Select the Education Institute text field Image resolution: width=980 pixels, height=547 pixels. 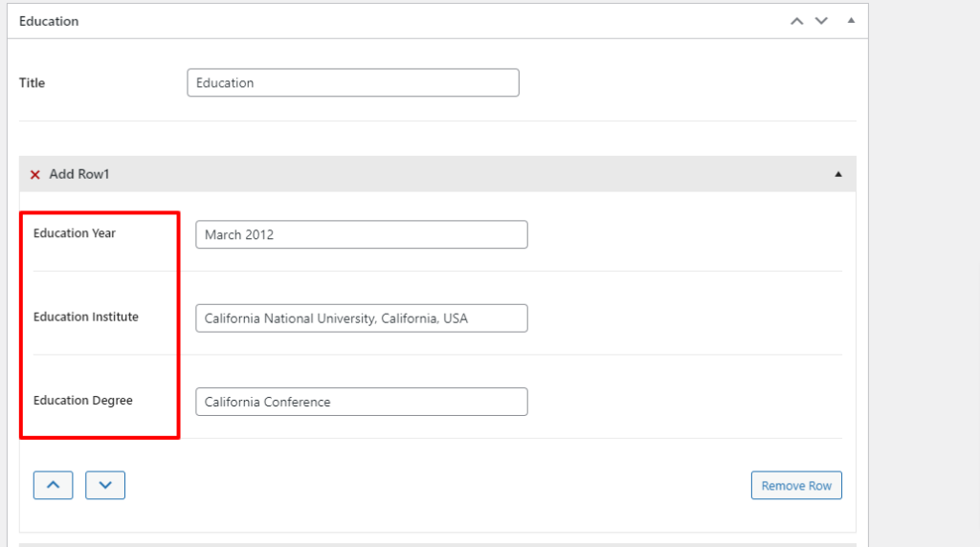(361, 318)
